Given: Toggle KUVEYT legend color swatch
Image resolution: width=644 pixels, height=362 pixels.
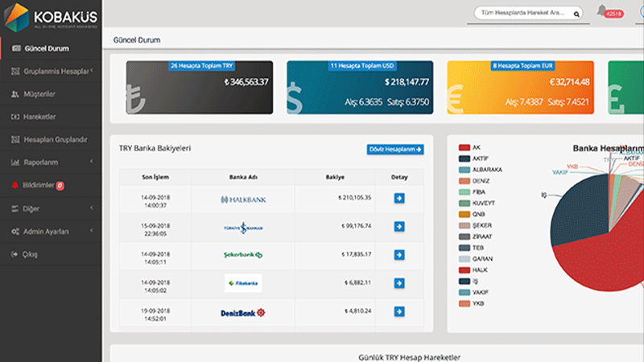Looking at the screenshot, I should pos(464,204).
